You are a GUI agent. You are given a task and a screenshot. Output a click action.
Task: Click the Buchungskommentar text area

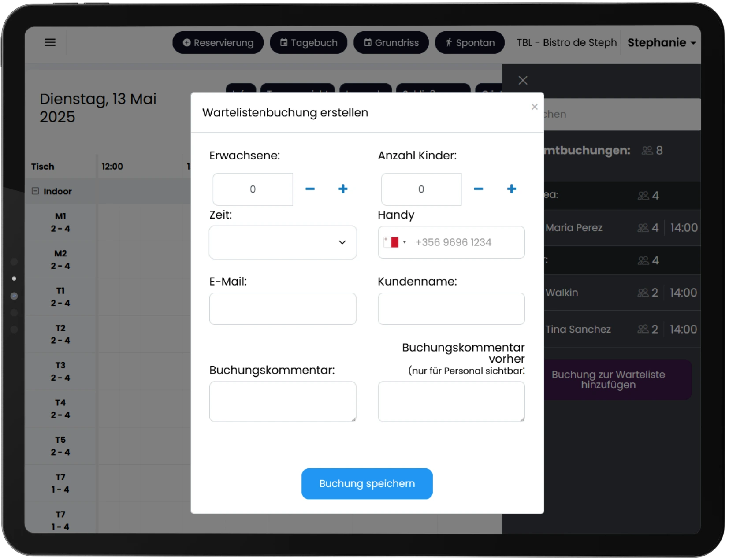pos(283,401)
